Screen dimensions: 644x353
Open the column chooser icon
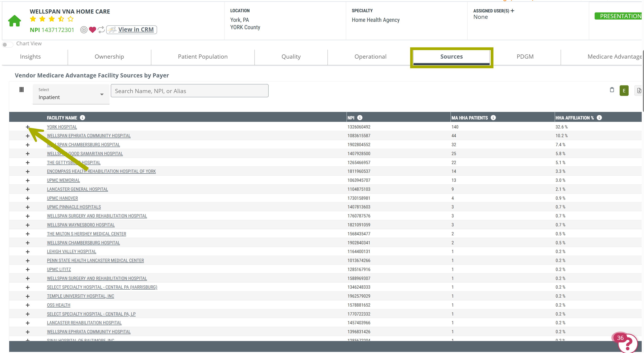(22, 90)
